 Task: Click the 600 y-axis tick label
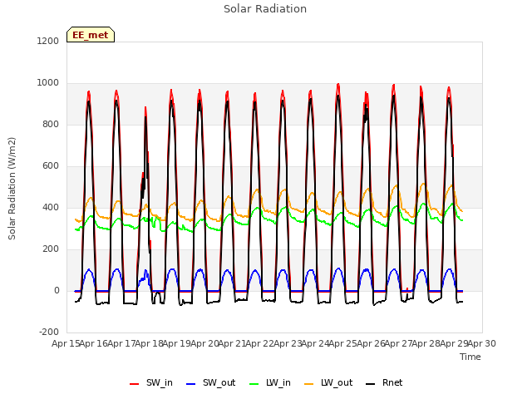click(51, 166)
